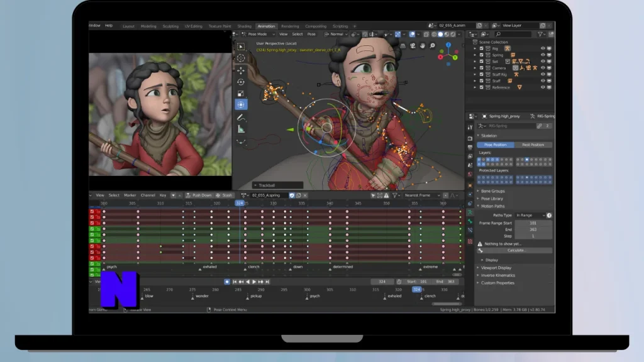The width and height of the screenshot is (644, 362).
Task: Click the outliner filter funnel icon
Action: click(540, 35)
